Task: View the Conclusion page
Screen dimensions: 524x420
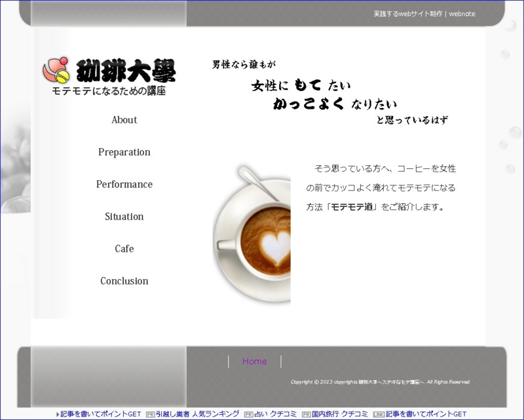Action: (124, 280)
